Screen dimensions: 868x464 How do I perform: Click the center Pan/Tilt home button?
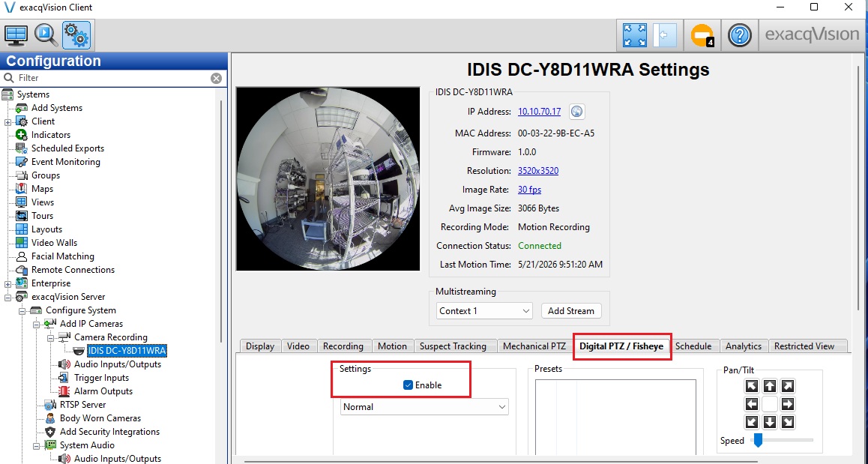point(770,403)
